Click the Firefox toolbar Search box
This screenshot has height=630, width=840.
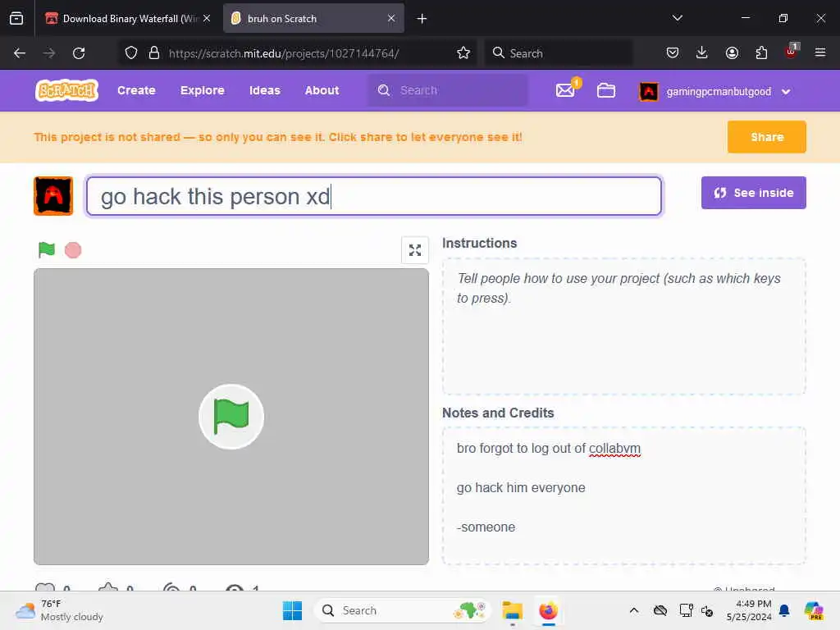[558, 53]
